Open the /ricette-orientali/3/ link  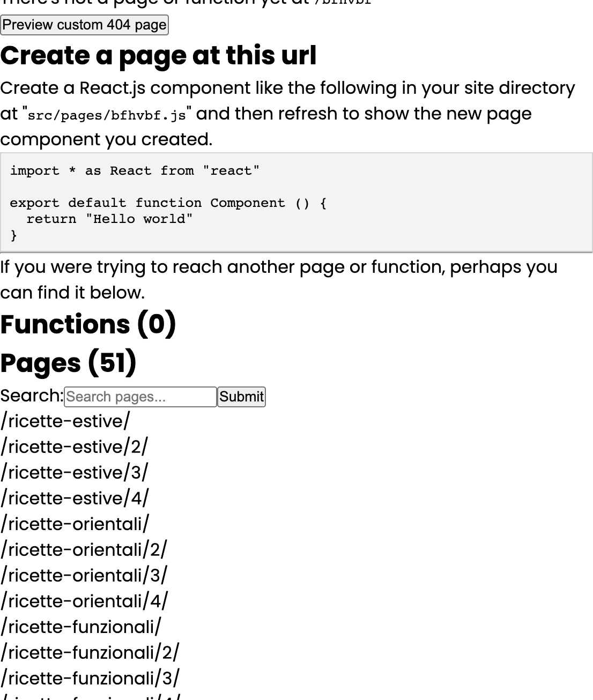coord(84,576)
